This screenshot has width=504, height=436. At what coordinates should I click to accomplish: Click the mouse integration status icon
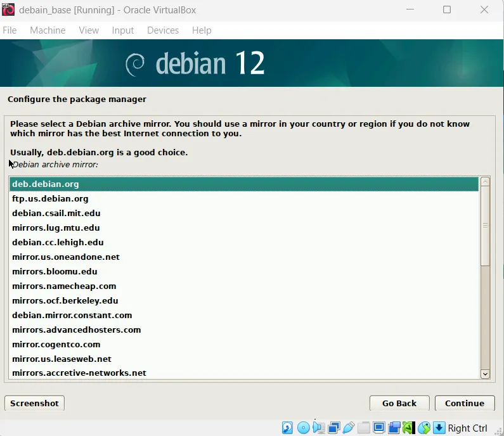tap(424, 428)
